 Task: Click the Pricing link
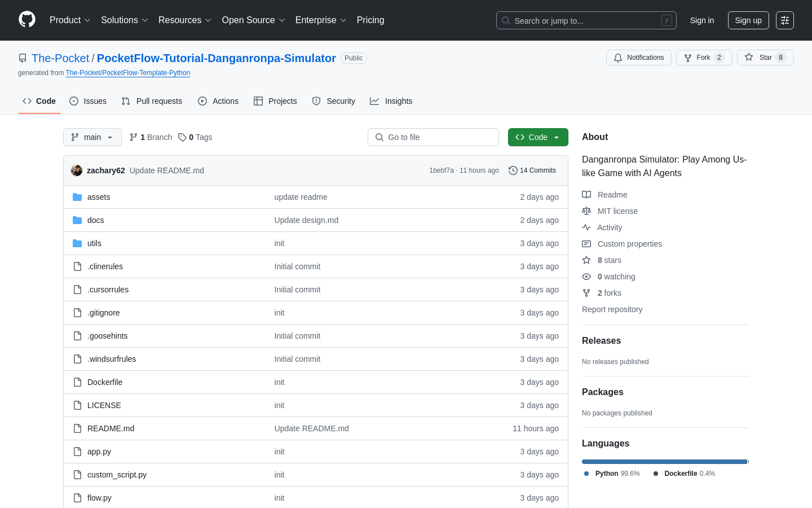pos(370,20)
